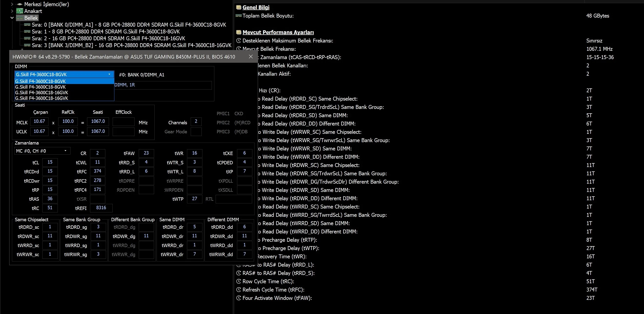Expand the Merkezi İşlemci(ler) tree node

point(12,4)
